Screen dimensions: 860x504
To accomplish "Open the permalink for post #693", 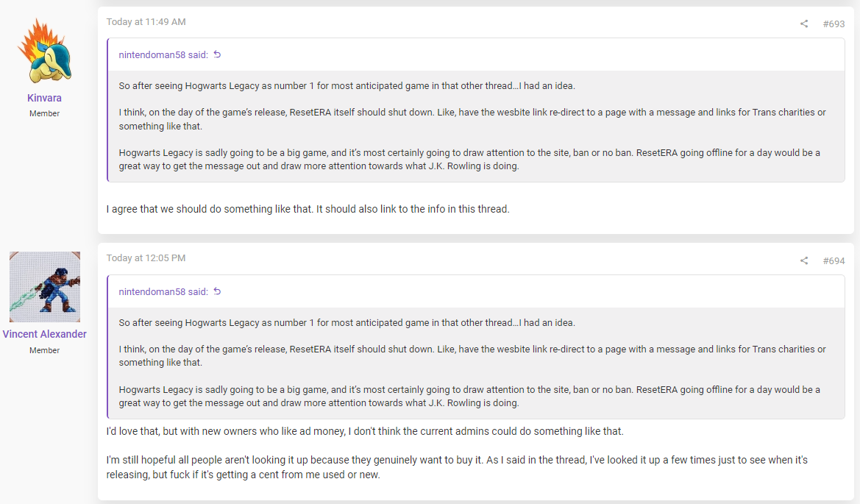I will [834, 24].
